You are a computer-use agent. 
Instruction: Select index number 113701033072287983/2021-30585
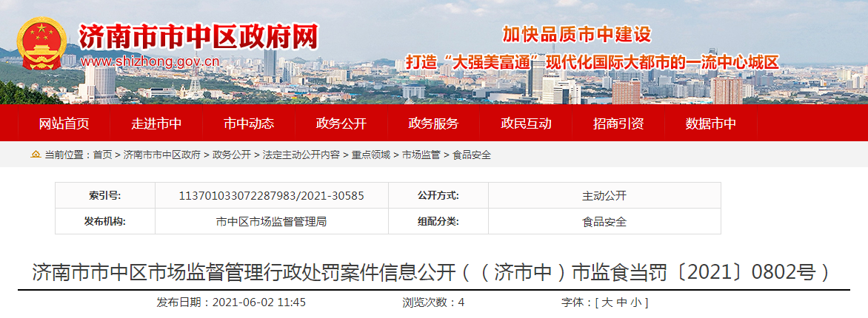pyautogui.click(x=271, y=196)
